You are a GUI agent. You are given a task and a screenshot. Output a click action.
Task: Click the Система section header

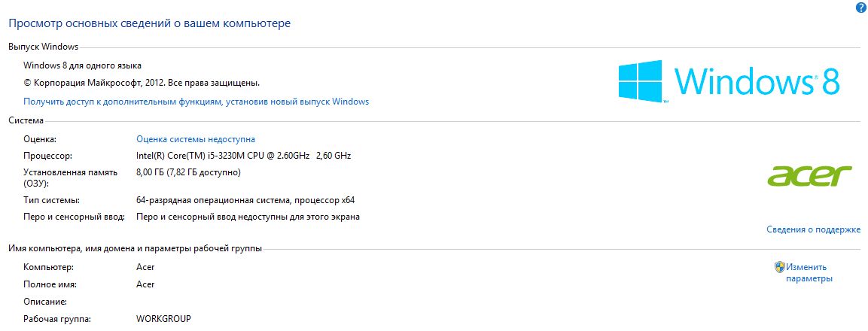click(26, 120)
